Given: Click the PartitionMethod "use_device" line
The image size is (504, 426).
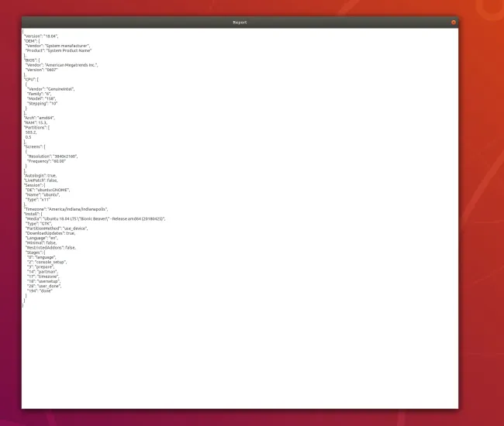Looking at the screenshot, I should coord(57,229).
